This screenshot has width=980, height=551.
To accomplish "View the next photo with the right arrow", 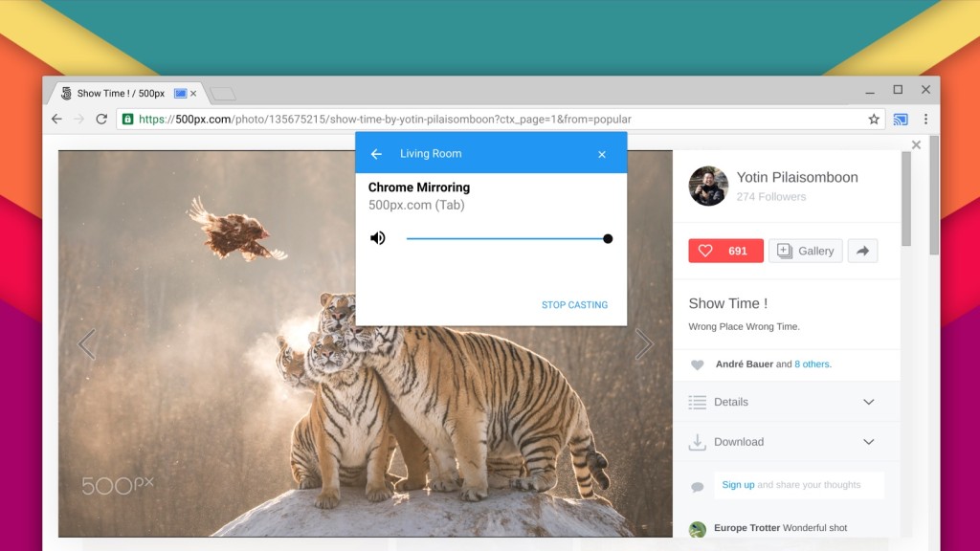I will (x=642, y=343).
